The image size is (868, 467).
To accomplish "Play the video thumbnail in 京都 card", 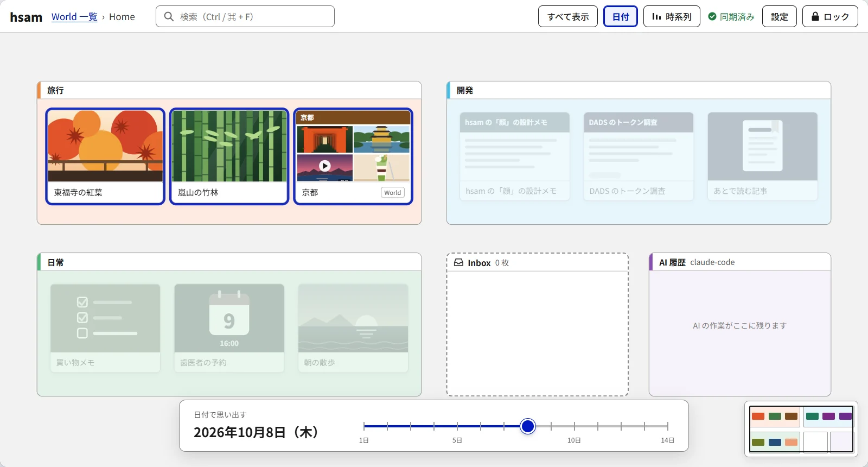I will (x=325, y=166).
